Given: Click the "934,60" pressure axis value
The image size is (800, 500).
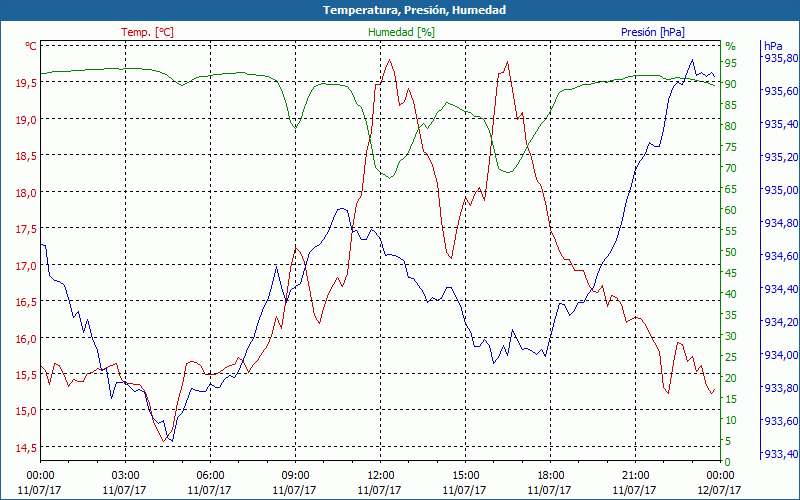Looking at the screenshot, I should click(x=780, y=256).
